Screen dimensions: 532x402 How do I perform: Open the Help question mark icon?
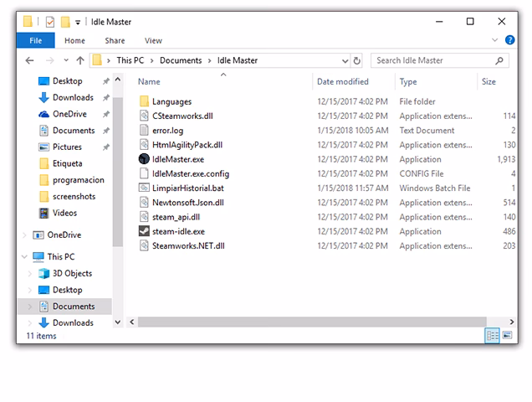point(509,40)
